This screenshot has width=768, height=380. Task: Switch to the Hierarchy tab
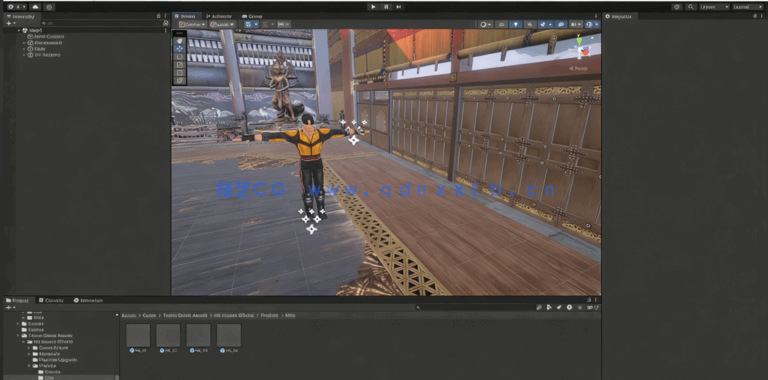click(x=21, y=16)
